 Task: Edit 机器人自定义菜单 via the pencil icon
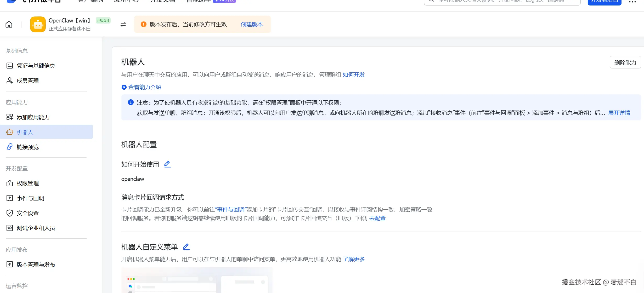(186, 246)
